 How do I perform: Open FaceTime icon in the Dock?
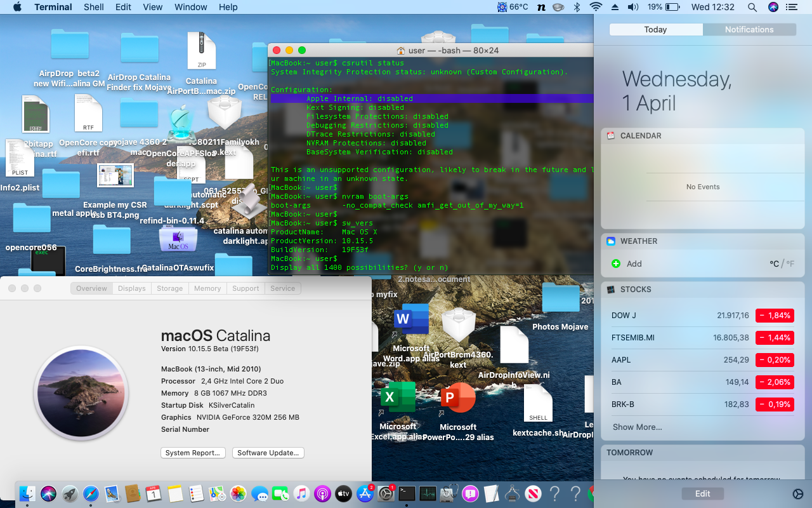(280, 493)
